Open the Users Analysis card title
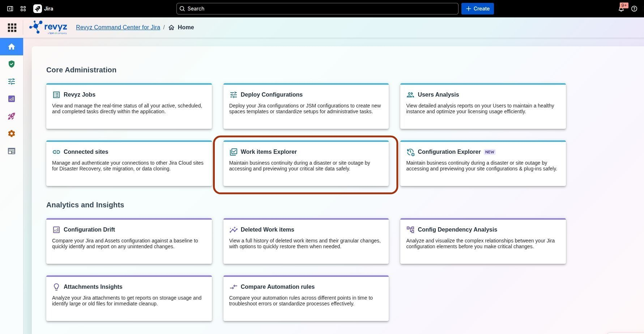Image resolution: width=644 pixels, height=334 pixels. click(x=438, y=95)
